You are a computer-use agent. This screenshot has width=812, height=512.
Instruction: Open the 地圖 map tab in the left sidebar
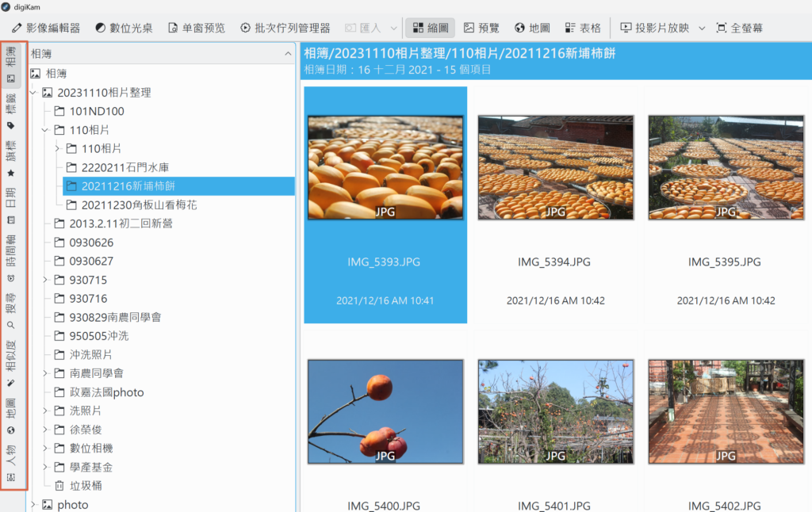click(x=11, y=416)
